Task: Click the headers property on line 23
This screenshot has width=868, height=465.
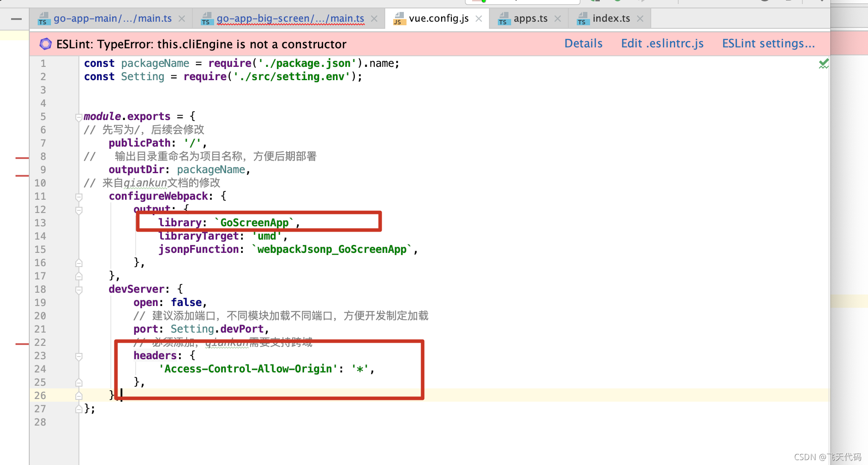Action: [155, 356]
